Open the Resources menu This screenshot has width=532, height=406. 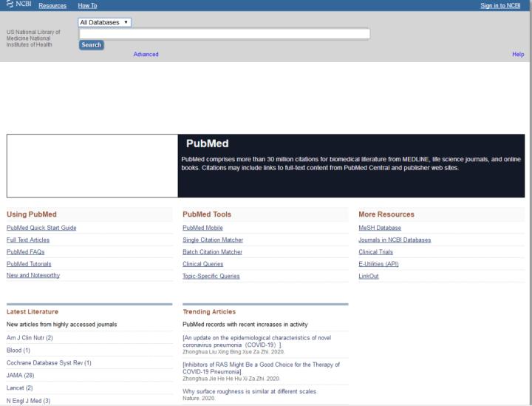coord(52,6)
